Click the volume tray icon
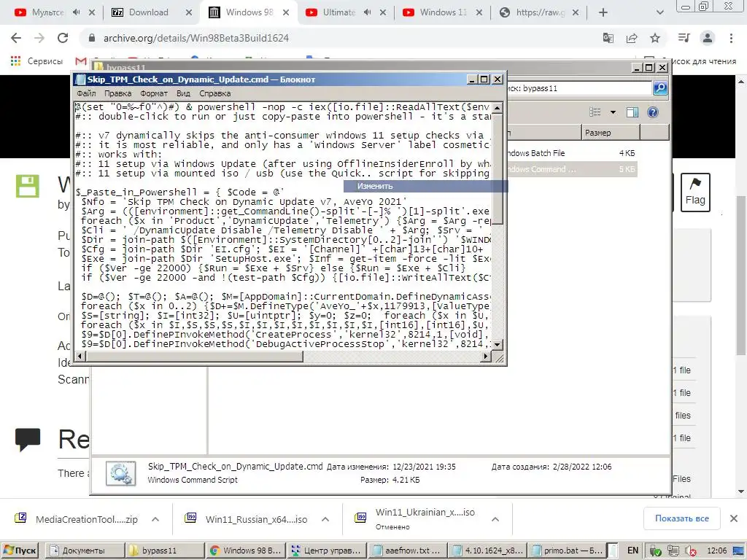Screen dimensions: 747x560 pos(689,551)
